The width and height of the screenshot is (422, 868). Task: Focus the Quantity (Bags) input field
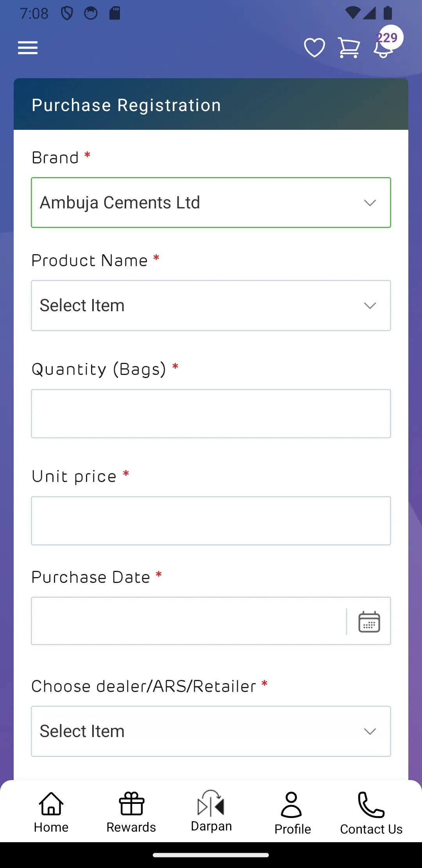(x=211, y=414)
